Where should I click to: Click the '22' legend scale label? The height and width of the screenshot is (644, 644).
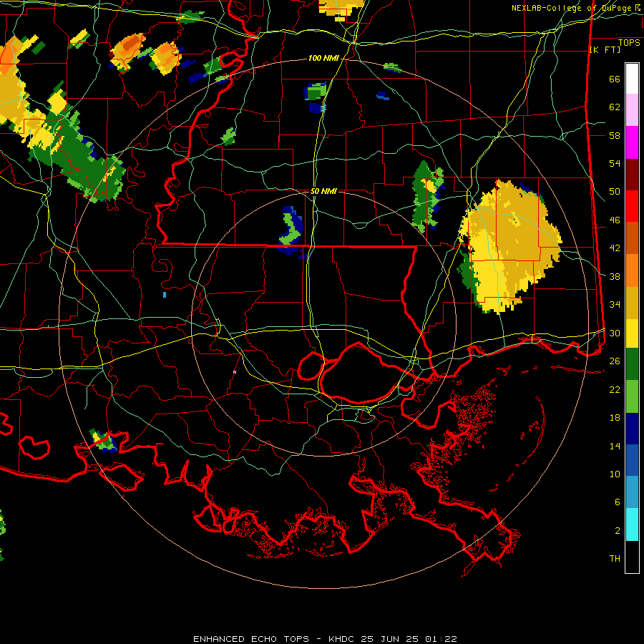click(615, 389)
